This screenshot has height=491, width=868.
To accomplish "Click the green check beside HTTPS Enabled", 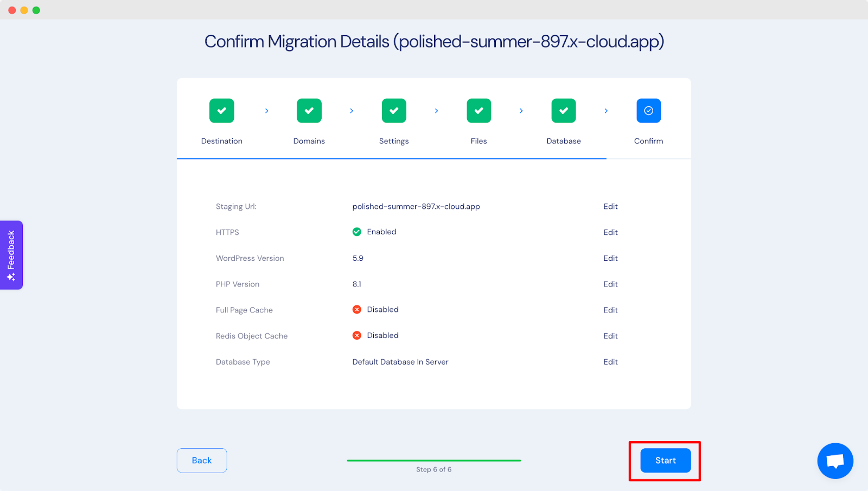I will pos(357,232).
